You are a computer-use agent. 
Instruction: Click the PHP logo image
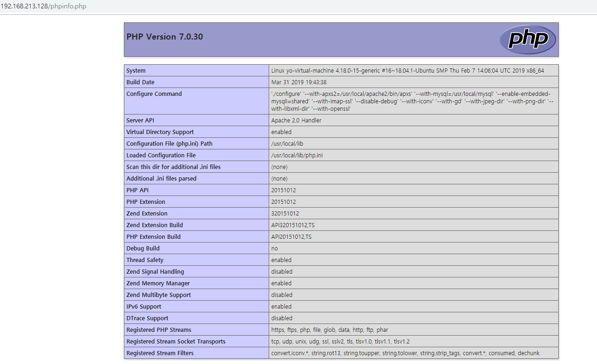click(x=528, y=40)
